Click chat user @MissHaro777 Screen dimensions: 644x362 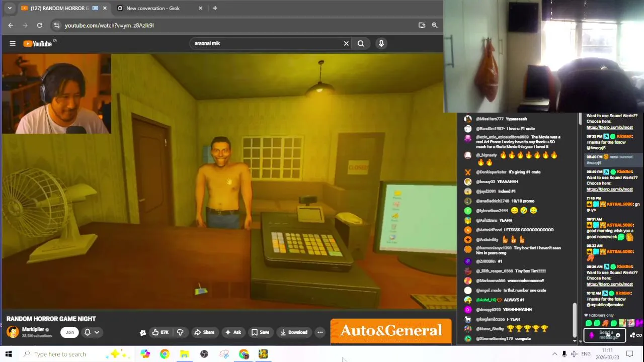(x=490, y=119)
